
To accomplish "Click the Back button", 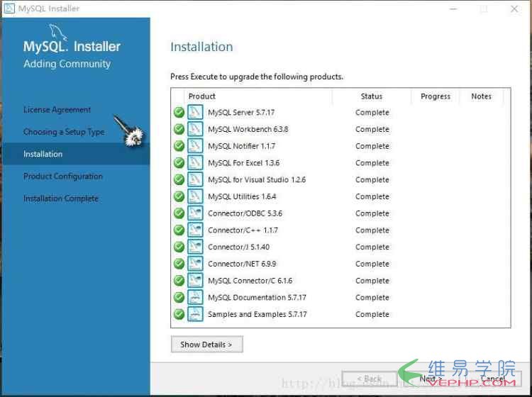I will [370, 379].
